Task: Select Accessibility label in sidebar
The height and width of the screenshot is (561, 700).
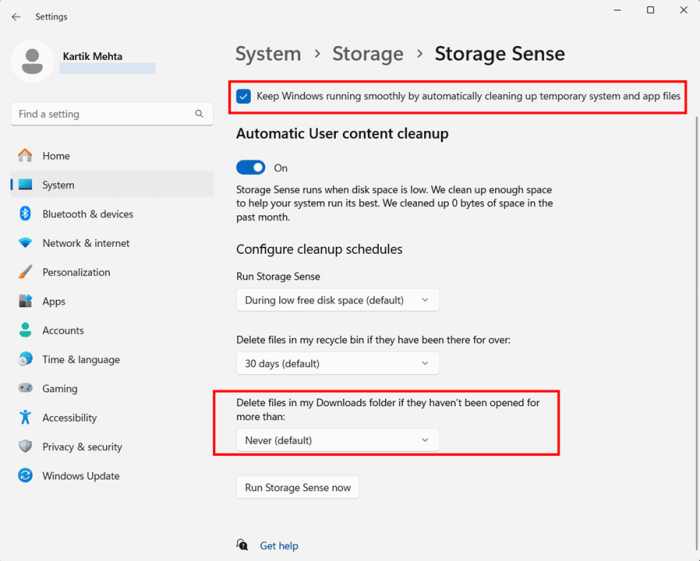Action: point(69,418)
